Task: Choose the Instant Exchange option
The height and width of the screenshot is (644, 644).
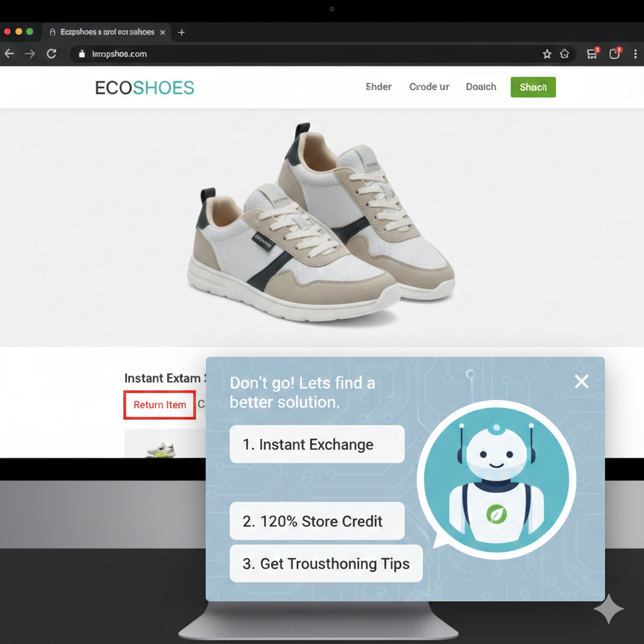Action: coord(317,444)
